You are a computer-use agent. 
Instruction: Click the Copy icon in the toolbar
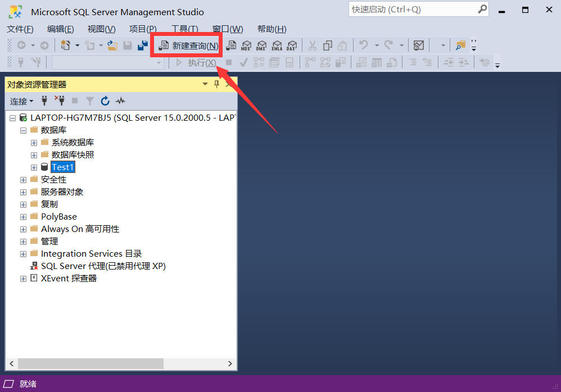(327, 45)
